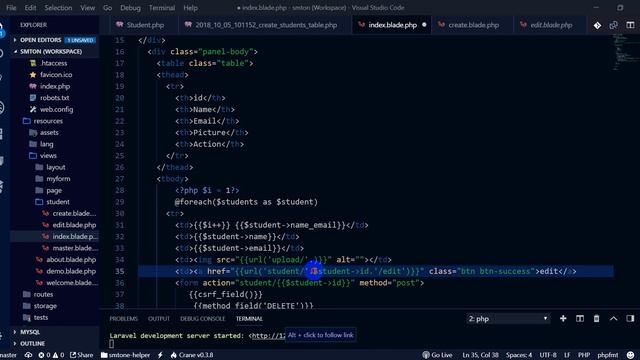Click the errors and warnings count in status bar
This screenshot has width=640, height=360.
coord(51,355)
